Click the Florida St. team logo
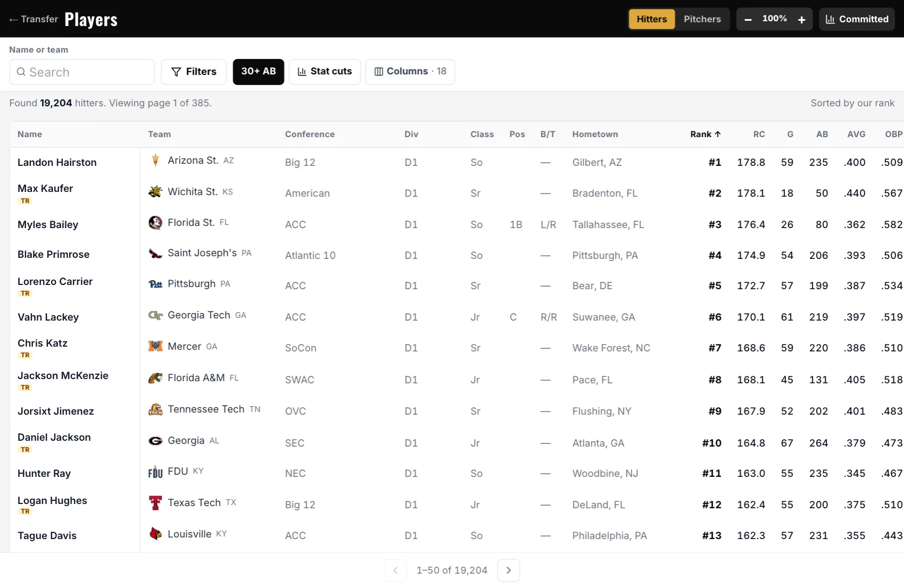The width and height of the screenshot is (904, 588). (x=155, y=223)
